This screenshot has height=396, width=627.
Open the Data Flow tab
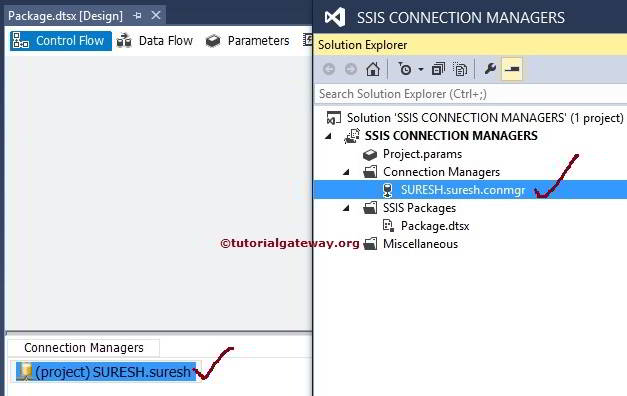[155, 41]
